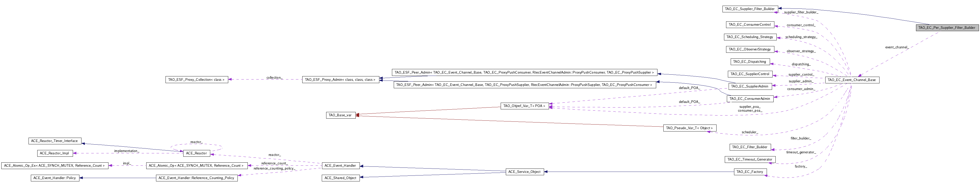
Task: Click the TAO_Base_var node
Action: (341, 115)
